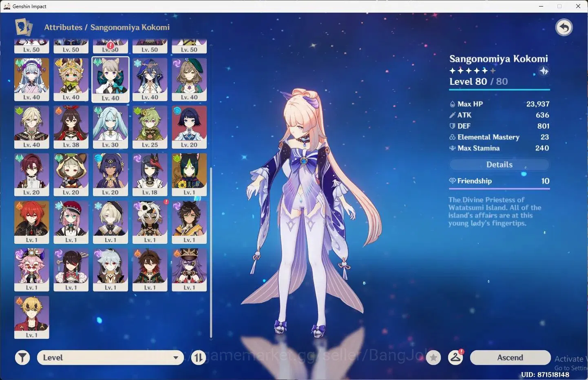The image size is (588, 380).
Task: Expand the Level sort dropdown
Action: (x=111, y=358)
